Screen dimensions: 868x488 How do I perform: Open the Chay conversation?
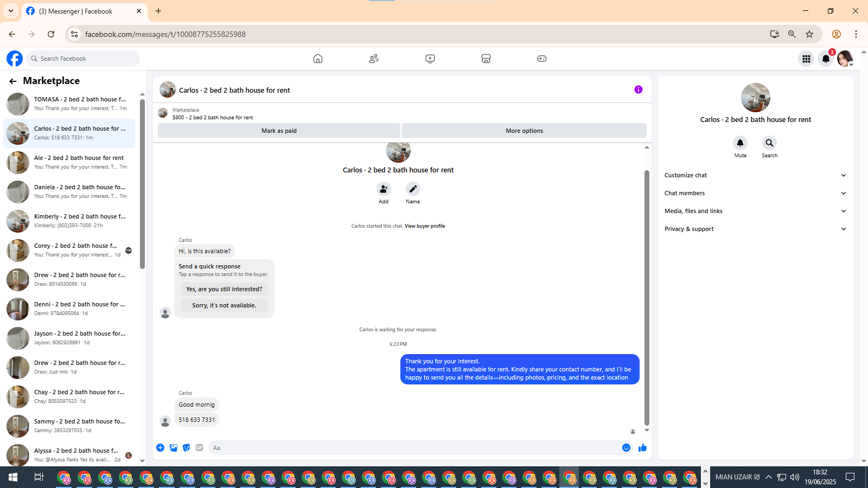[x=69, y=397]
